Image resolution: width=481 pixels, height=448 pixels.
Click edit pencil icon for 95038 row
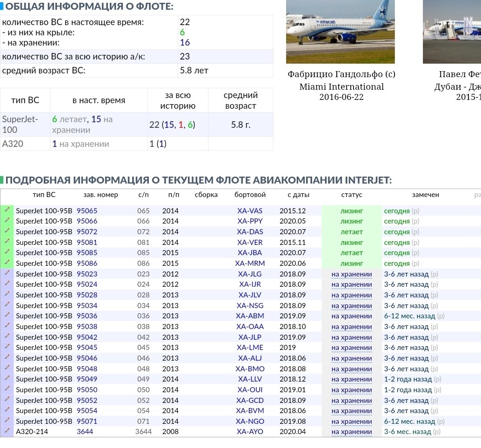pos(7,325)
